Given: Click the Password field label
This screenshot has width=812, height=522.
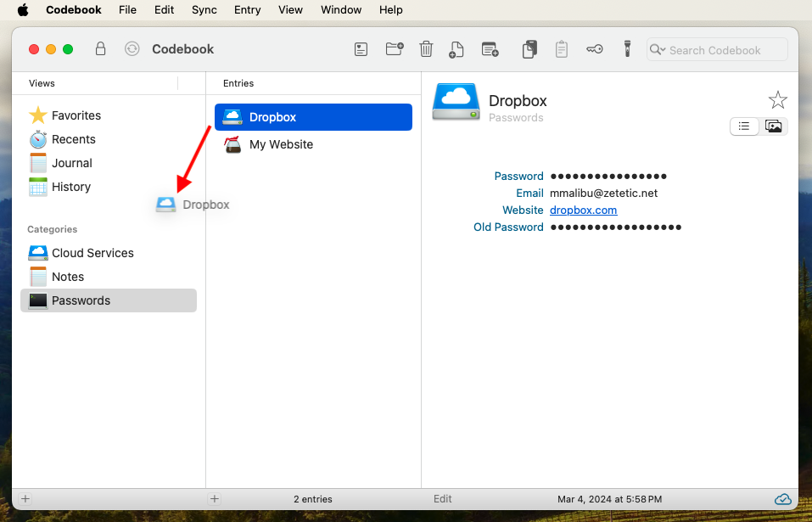Looking at the screenshot, I should (x=519, y=176).
